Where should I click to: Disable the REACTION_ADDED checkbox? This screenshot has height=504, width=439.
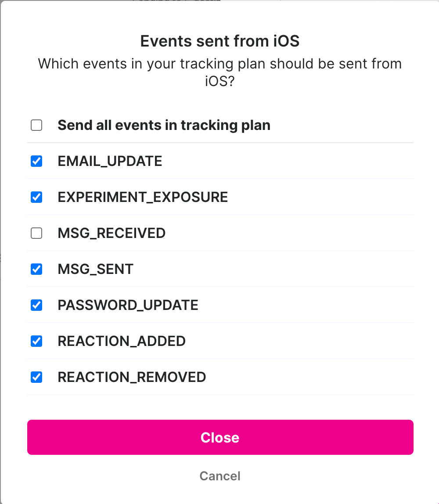tap(36, 341)
